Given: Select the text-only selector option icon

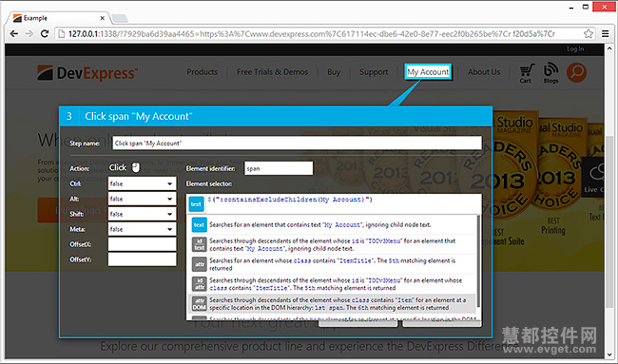Looking at the screenshot, I should tap(199, 224).
